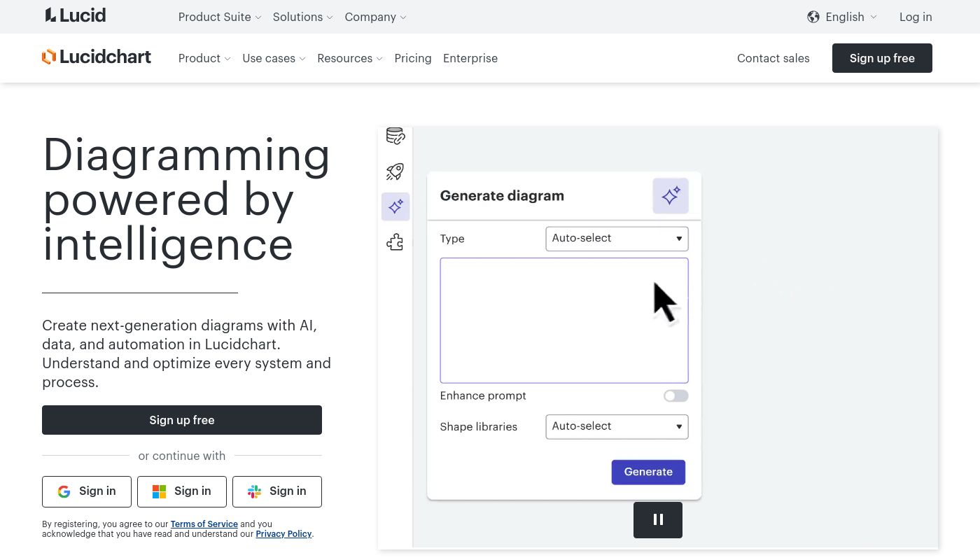This screenshot has height=560, width=980.
Task: Sign in with Slack
Action: [x=277, y=491]
